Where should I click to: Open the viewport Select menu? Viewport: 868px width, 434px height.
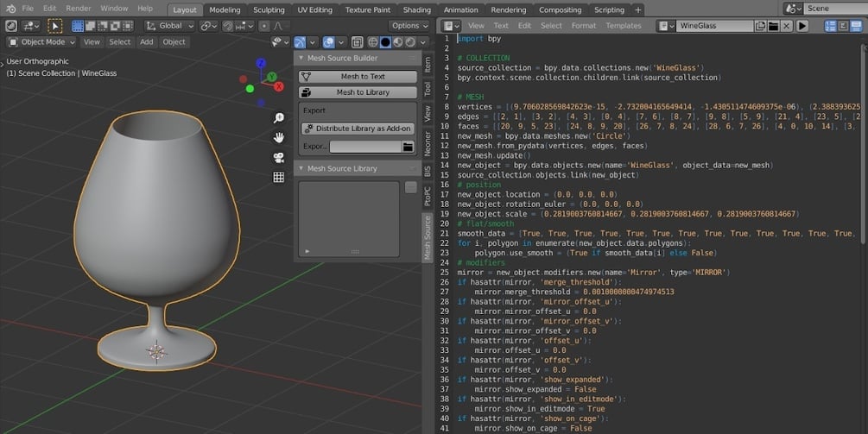pyautogui.click(x=119, y=42)
